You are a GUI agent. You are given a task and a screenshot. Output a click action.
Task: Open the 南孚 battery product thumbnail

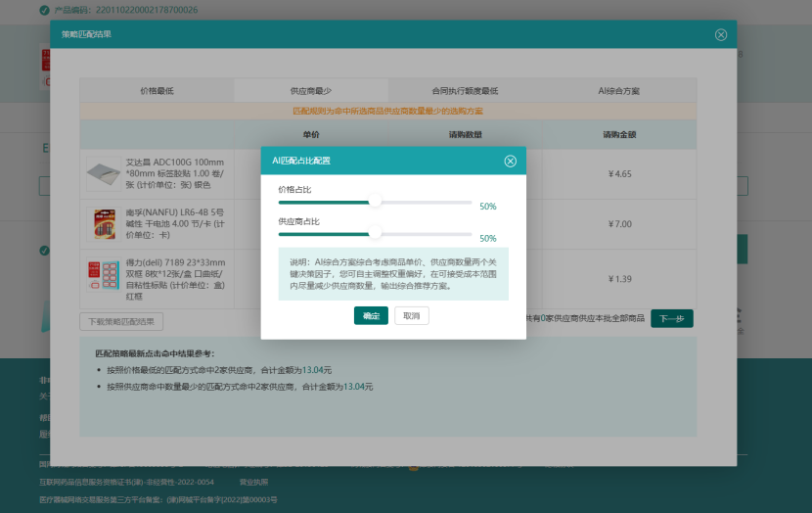(104, 223)
